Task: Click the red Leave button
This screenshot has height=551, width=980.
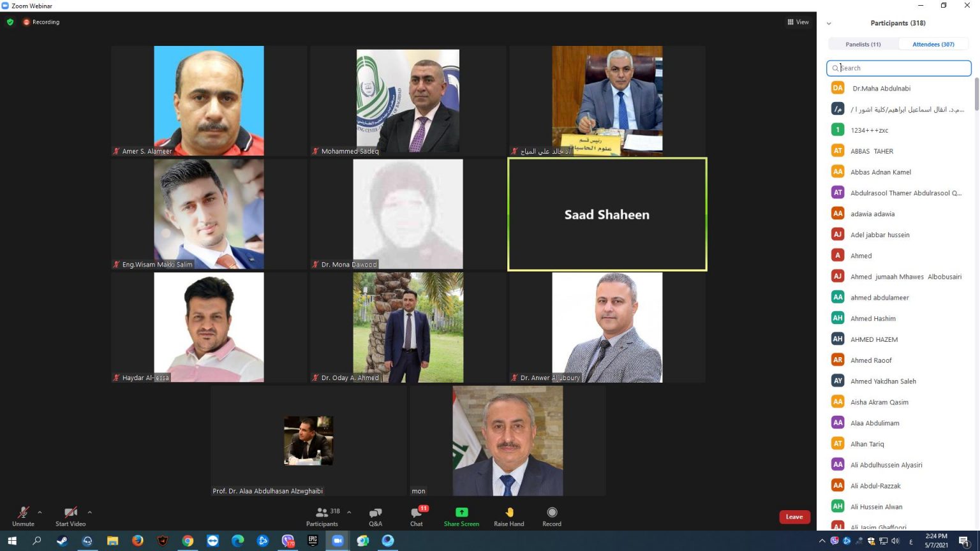Action: coord(794,517)
